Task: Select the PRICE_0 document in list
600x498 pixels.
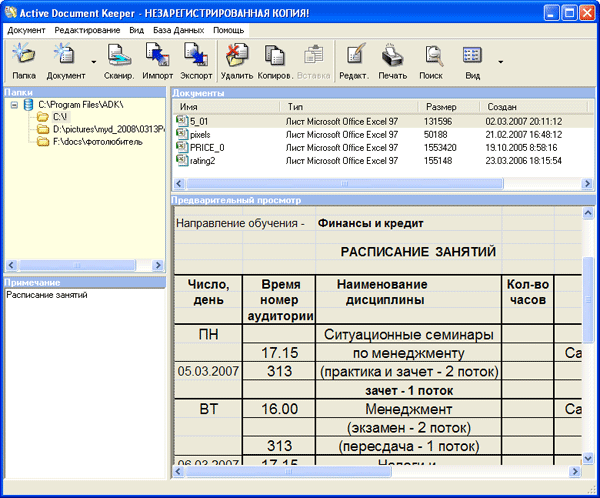Action: [207, 146]
